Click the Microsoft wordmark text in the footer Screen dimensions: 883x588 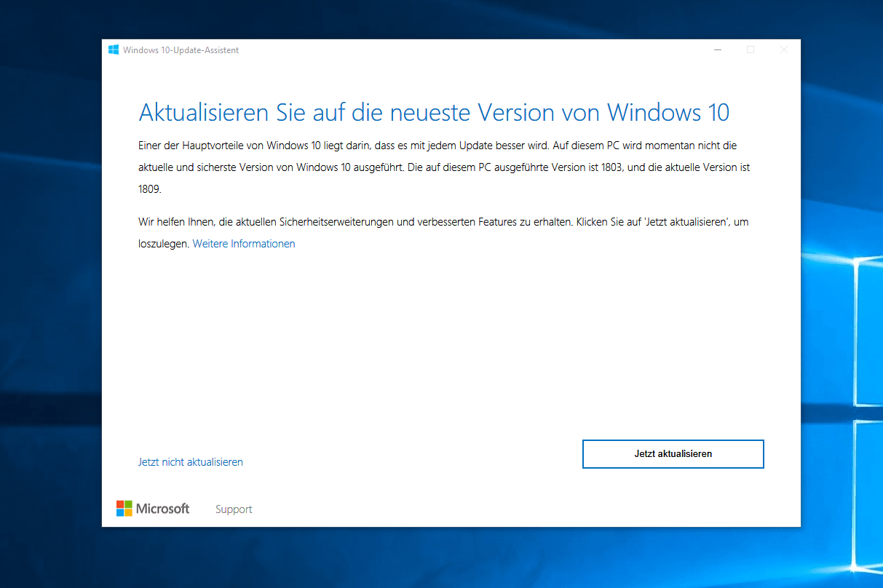pyautogui.click(x=162, y=509)
